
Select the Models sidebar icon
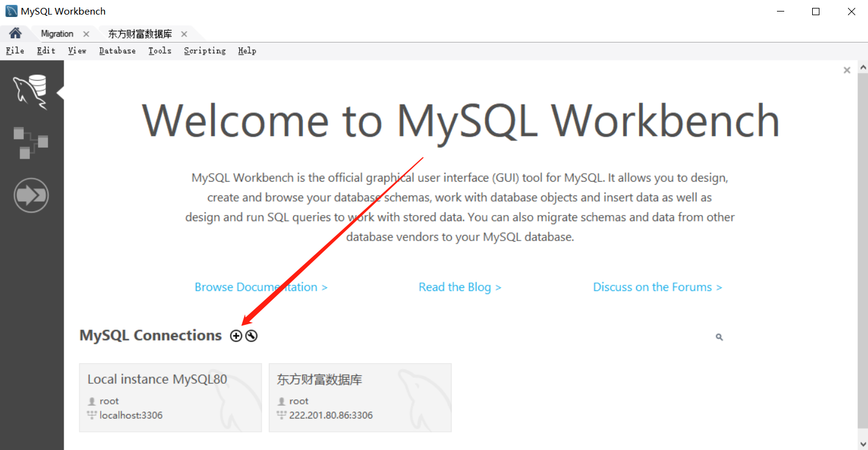(31, 143)
